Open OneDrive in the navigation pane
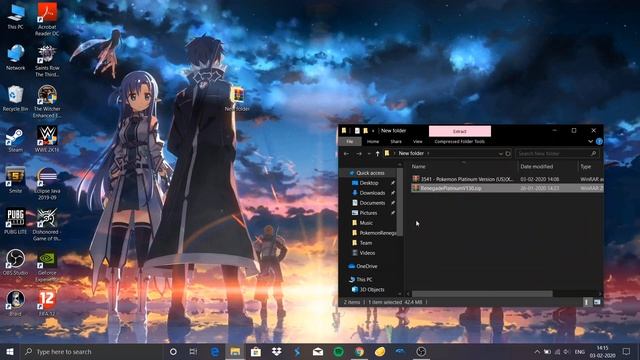The width and height of the screenshot is (640, 360). (x=367, y=266)
